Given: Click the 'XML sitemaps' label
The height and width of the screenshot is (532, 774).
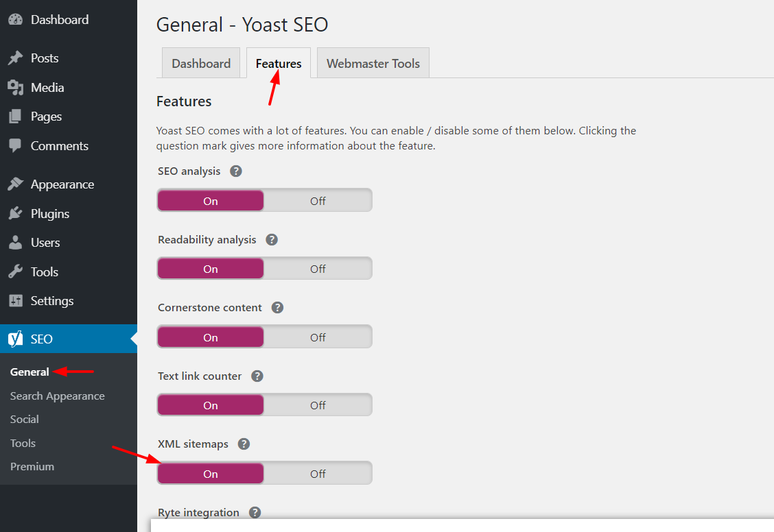Looking at the screenshot, I should click(x=193, y=444).
